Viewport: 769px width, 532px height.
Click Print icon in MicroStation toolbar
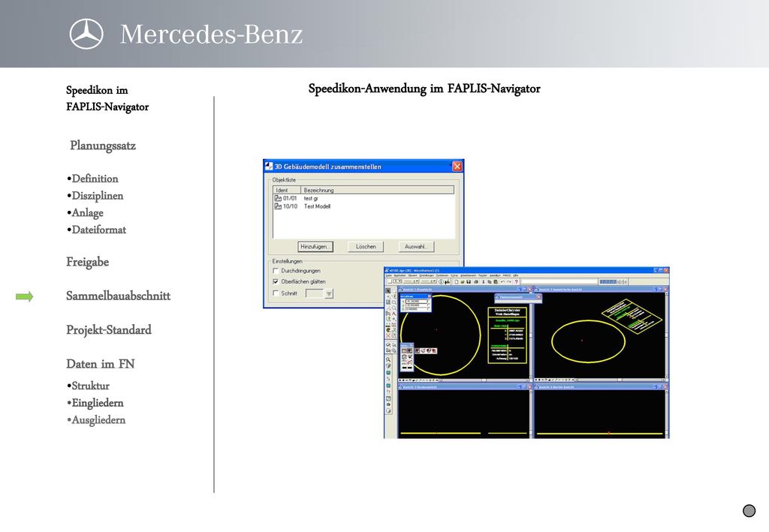click(475, 281)
